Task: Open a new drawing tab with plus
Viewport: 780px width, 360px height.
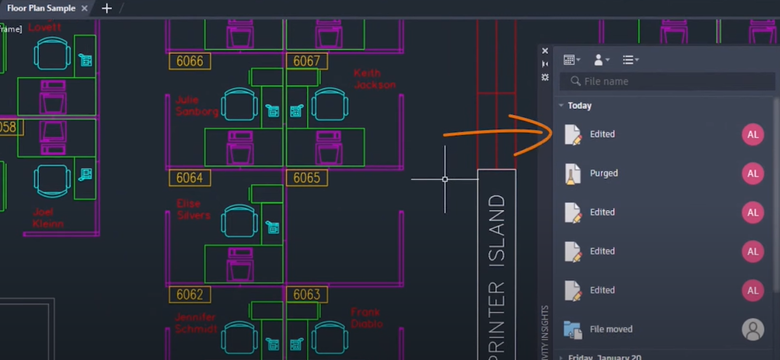Action: (106, 8)
